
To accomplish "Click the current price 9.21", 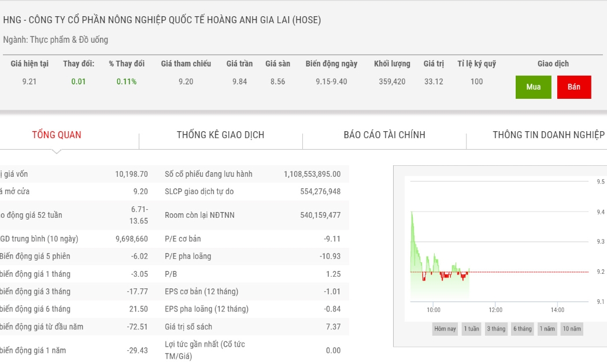I will 29,81.
